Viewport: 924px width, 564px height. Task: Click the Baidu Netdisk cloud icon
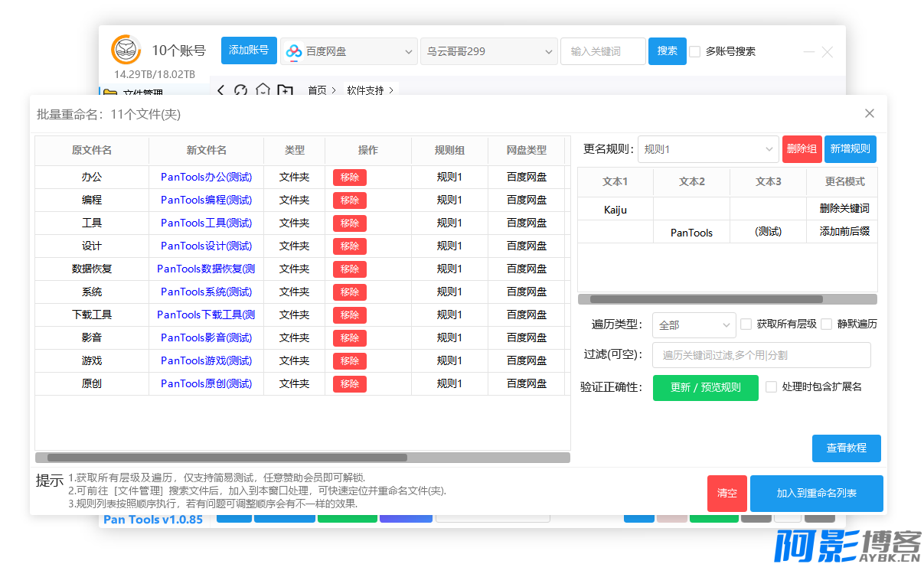coord(294,51)
